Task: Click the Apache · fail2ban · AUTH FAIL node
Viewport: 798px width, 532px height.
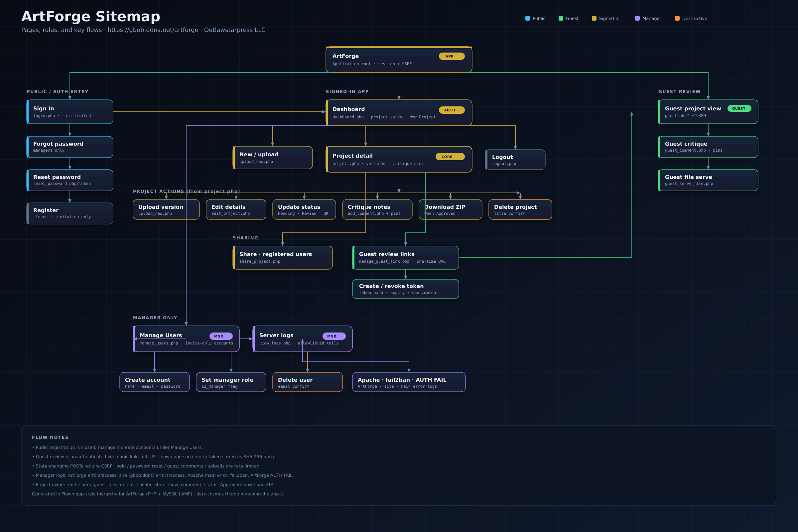Action: click(409, 382)
